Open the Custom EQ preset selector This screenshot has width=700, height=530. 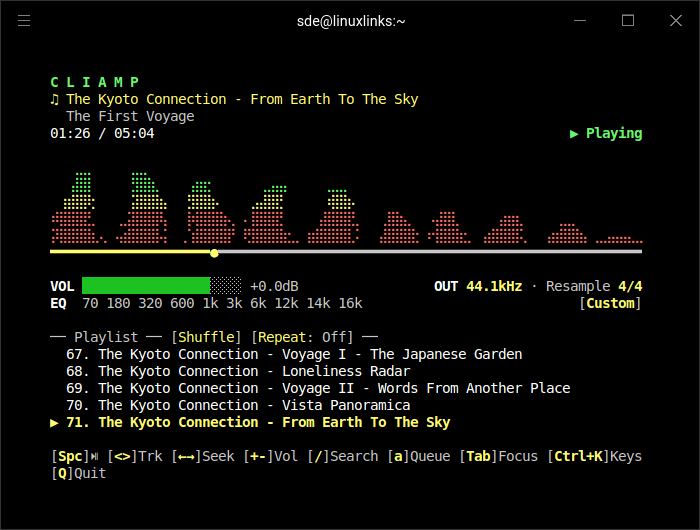point(610,303)
